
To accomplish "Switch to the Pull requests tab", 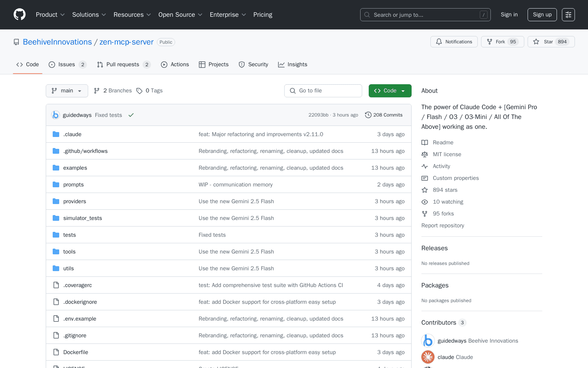I will (124, 65).
